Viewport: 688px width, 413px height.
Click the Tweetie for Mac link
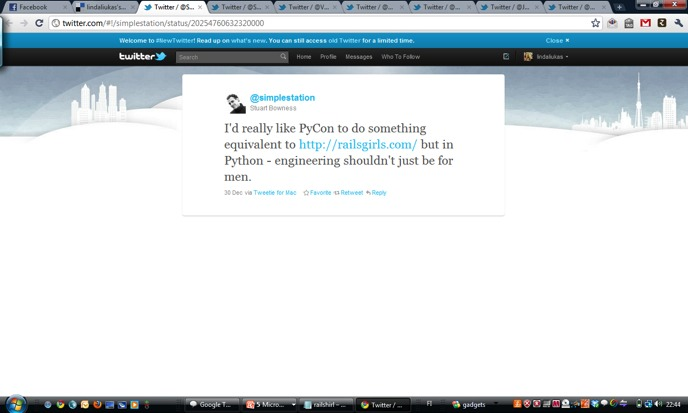coord(275,193)
